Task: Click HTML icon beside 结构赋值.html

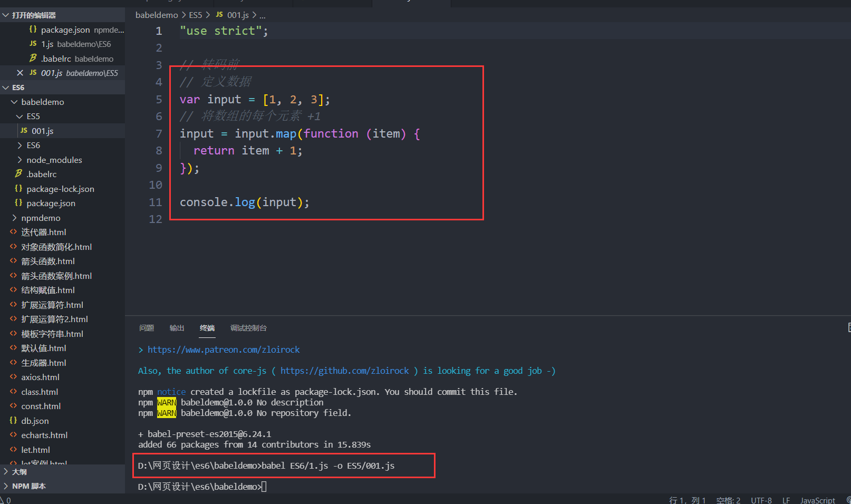Action: pyautogui.click(x=13, y=289)
